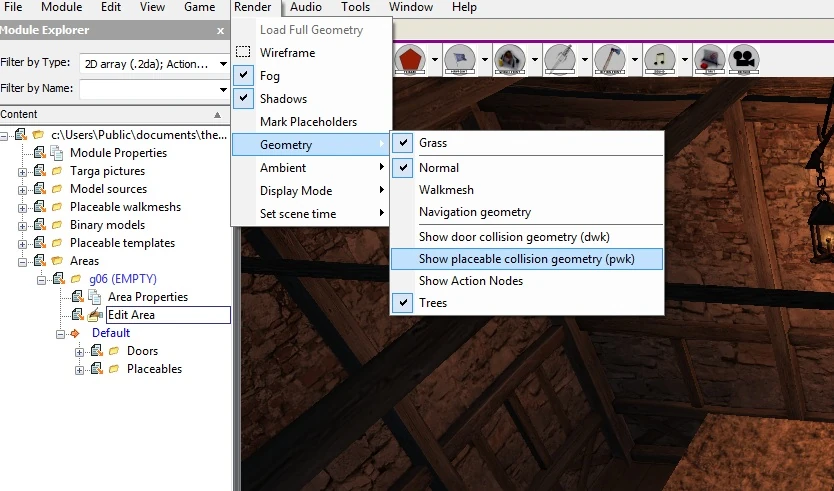Open dropdown arrow beside the music note icon
This screenshot has height=491, width=834.
pyautogui.click(x=685, y=59)
